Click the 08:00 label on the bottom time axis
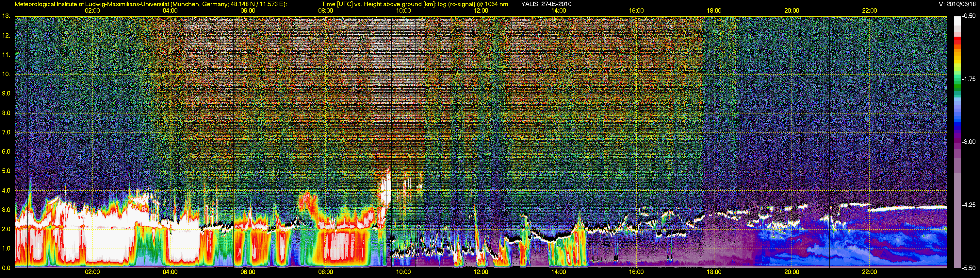 (326, 272)
